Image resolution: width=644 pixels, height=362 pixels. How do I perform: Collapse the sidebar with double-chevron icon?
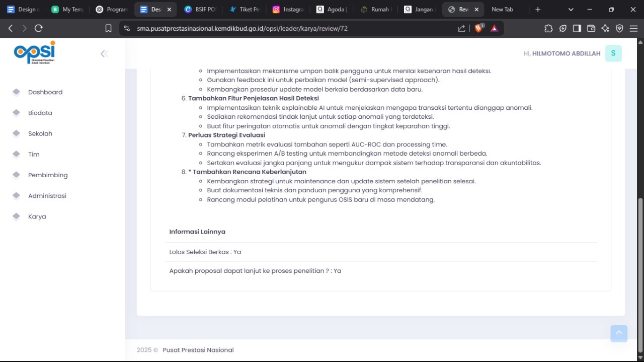pos(104,54)
